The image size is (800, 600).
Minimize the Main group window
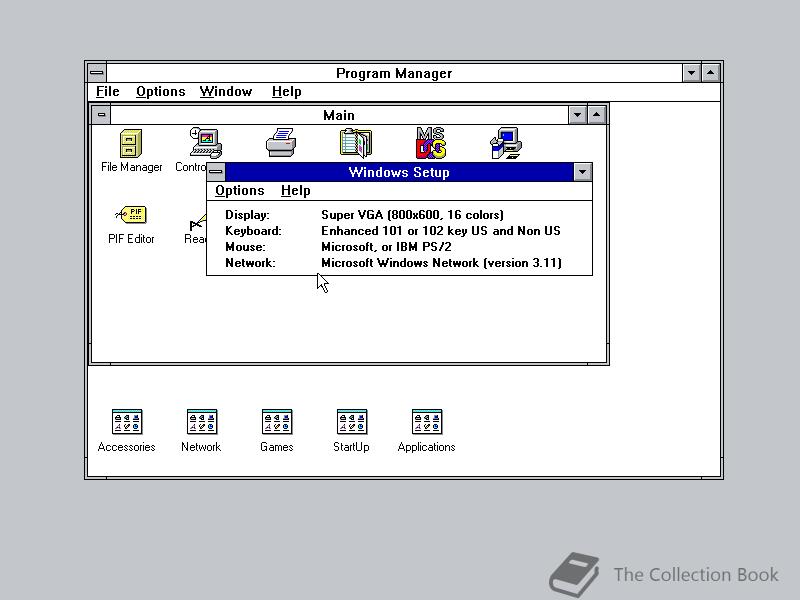[577, 115]
